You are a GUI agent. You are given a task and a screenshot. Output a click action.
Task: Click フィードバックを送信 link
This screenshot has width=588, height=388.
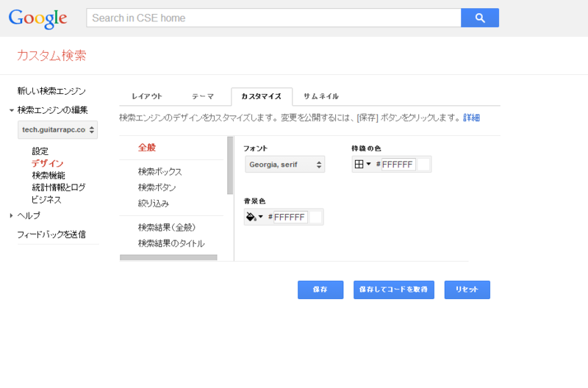[x=51, y=234]
